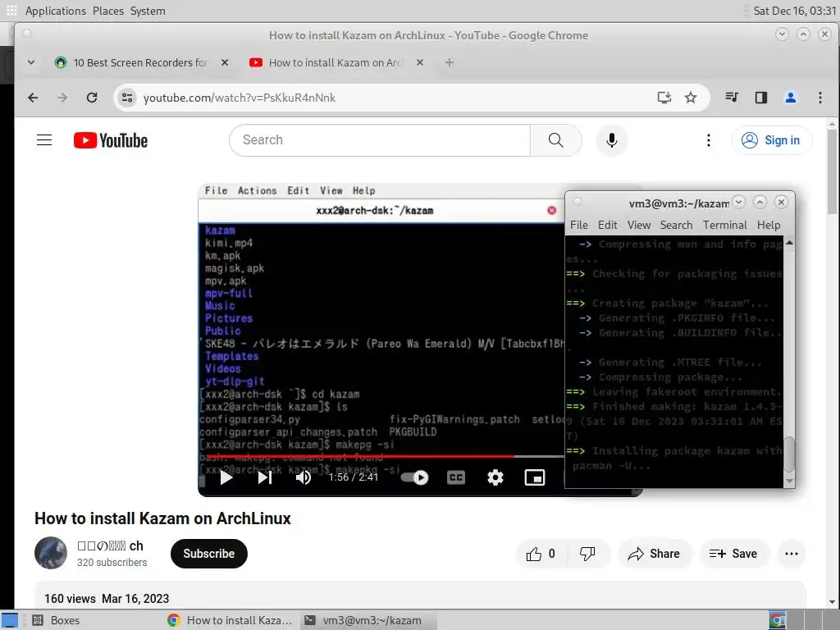Open video player settings gear
This screenshot has height=630, width=840.
(495, 477)
